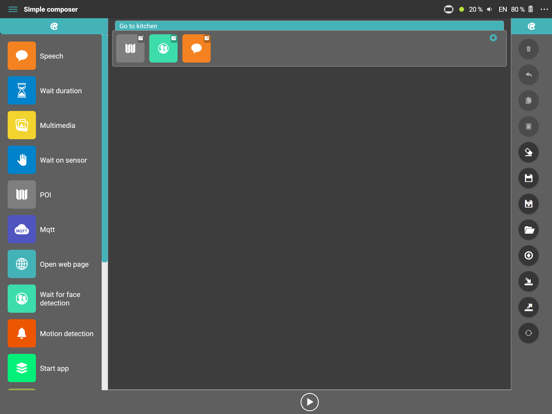This screenshot has height=414, width=552.
Task: Click the Wait duration label
Action: point(61,91)
